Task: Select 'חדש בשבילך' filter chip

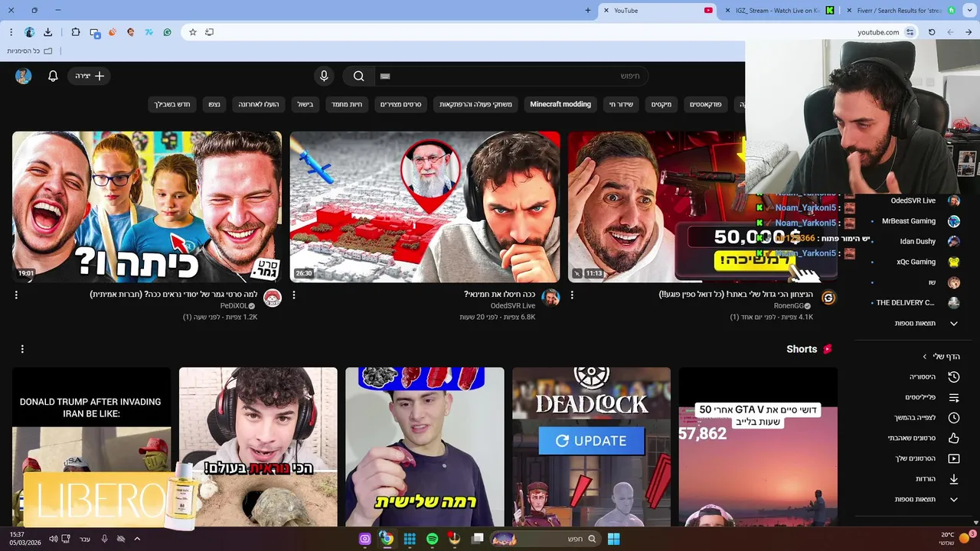Action: [x=172, y=104]
